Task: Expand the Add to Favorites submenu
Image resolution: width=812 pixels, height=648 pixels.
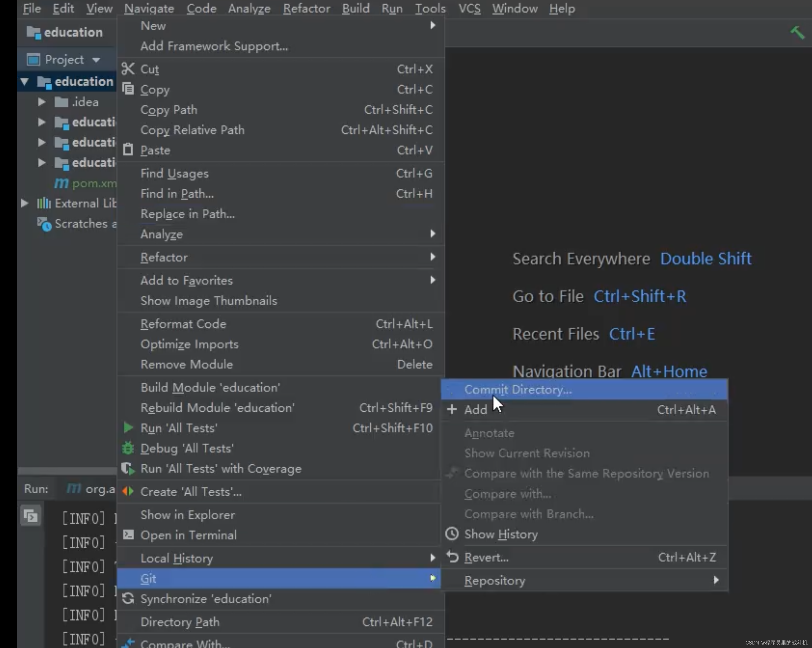Action: point(433,280)
